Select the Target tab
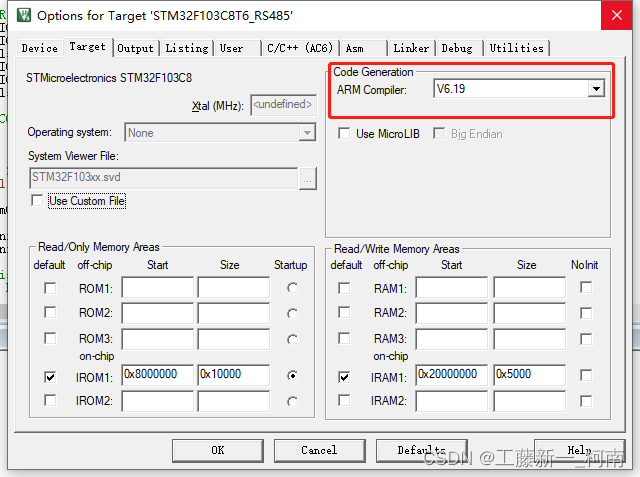 pos(87,47)
